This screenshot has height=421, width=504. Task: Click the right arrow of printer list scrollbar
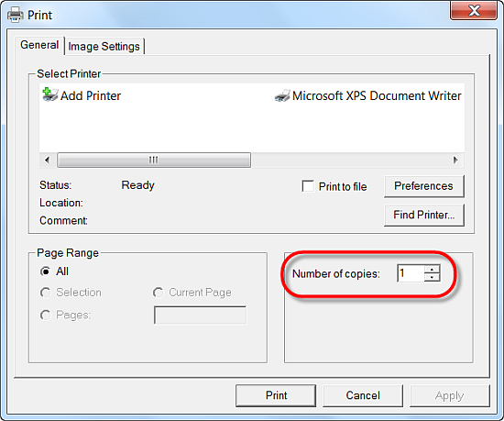pyautogui.click(x=455, y=160)
